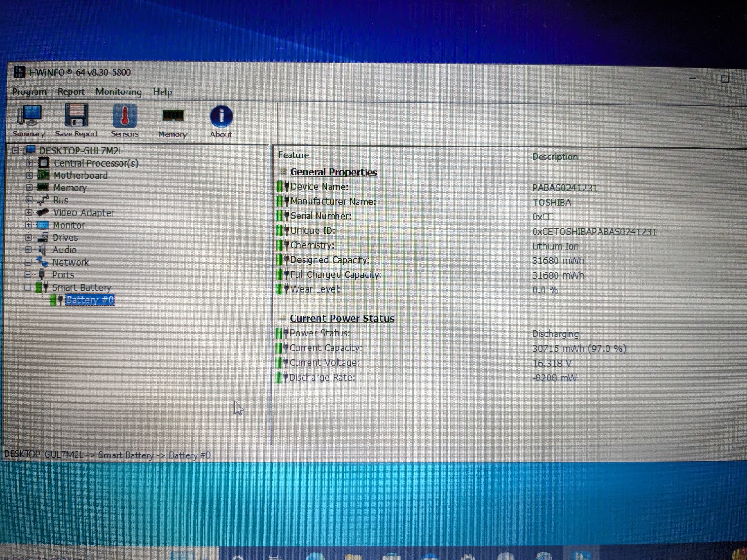This screenshot has width=747, height=560.
Task: Open the Summary toolbar icon
Action: (x=29, y=115)
